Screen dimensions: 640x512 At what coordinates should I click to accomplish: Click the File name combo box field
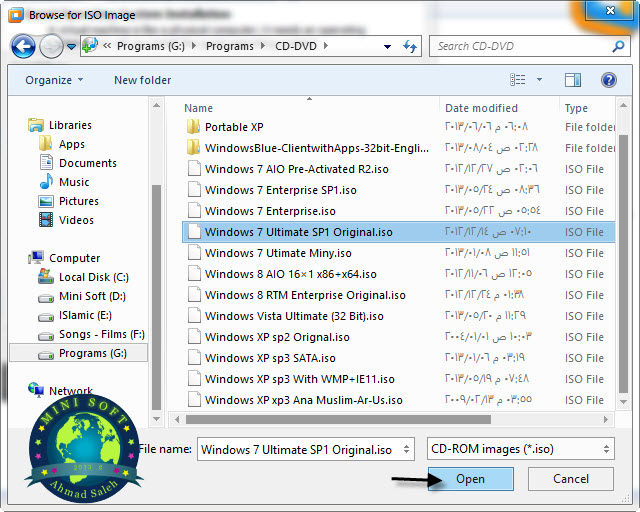click(x=306, y=449)
